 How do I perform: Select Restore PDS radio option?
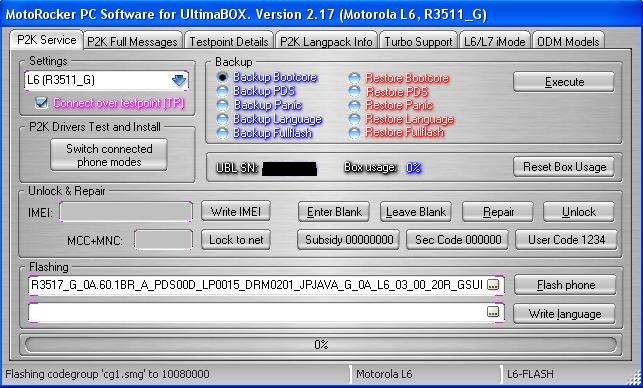[x=354, y=91]
